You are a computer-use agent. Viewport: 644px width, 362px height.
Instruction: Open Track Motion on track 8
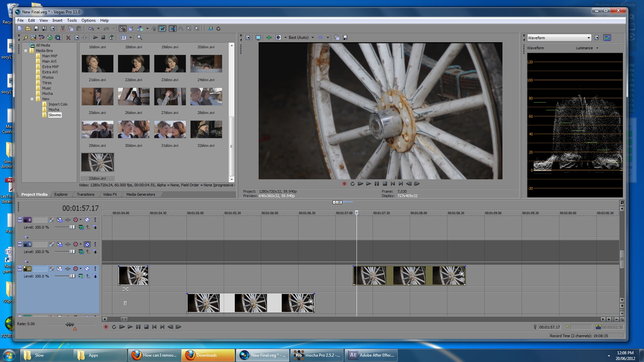59,220
